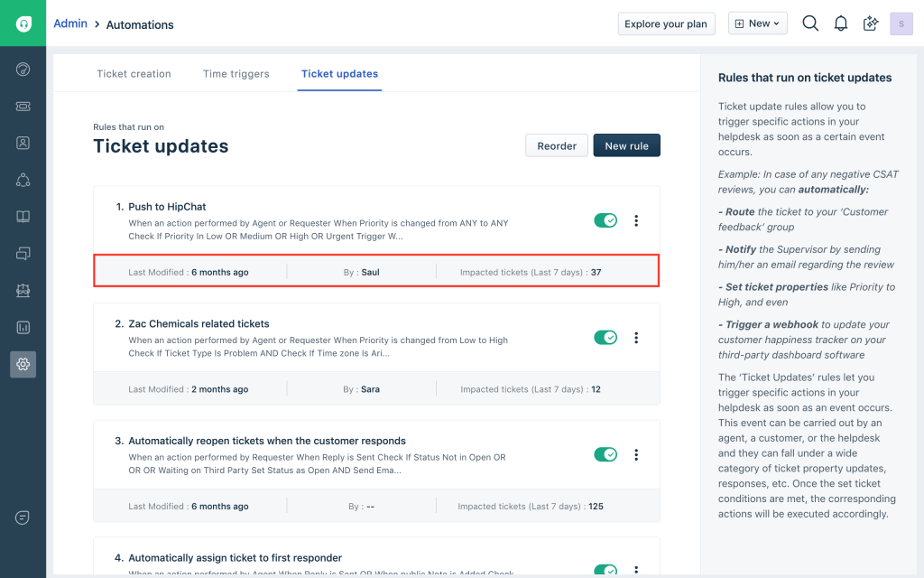This screenshot has width=924, height=578.
Task: Go to Admin via the breadcrumb link
Action: pyautogui.click(x=70, y=23)
